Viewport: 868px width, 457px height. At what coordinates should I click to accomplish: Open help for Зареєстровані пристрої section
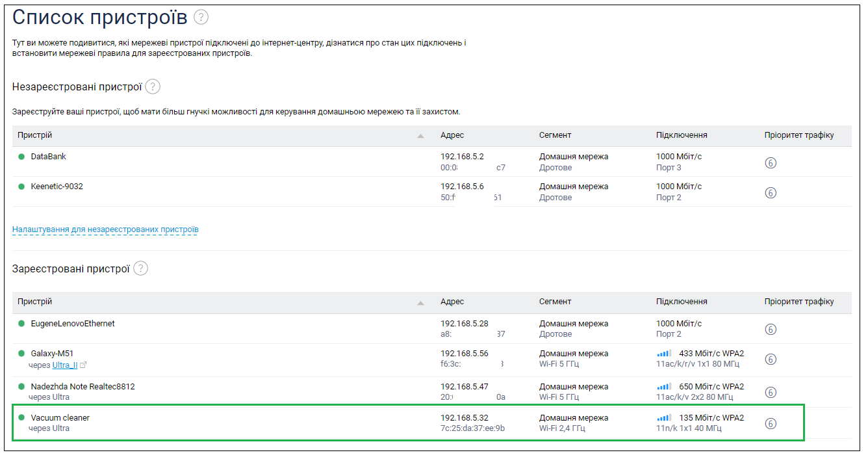tap(141, 268)
